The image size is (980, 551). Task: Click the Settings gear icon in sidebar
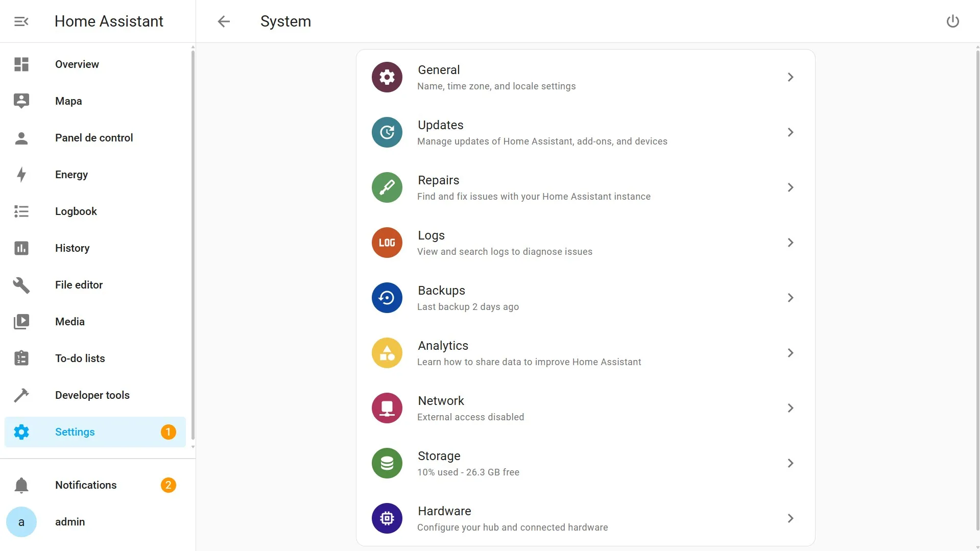pos(21,432)
